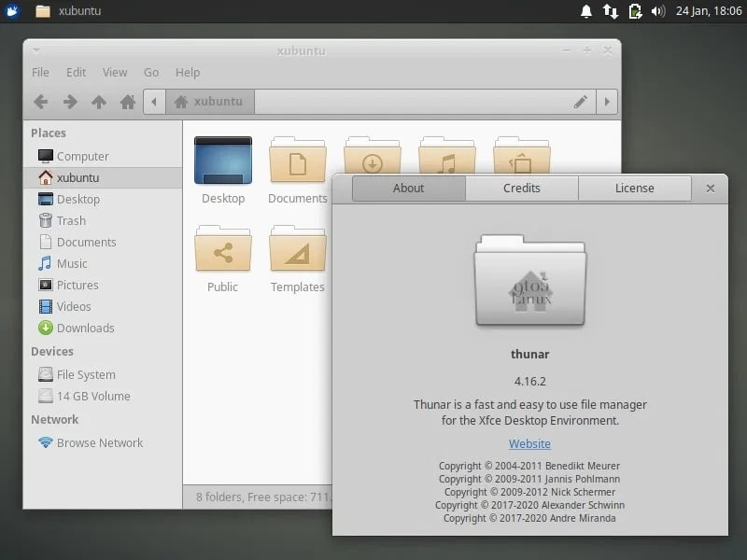Open the View menu
Image resolution: width=747 pixels, height=560 pixels.
(x=115, y=73)
